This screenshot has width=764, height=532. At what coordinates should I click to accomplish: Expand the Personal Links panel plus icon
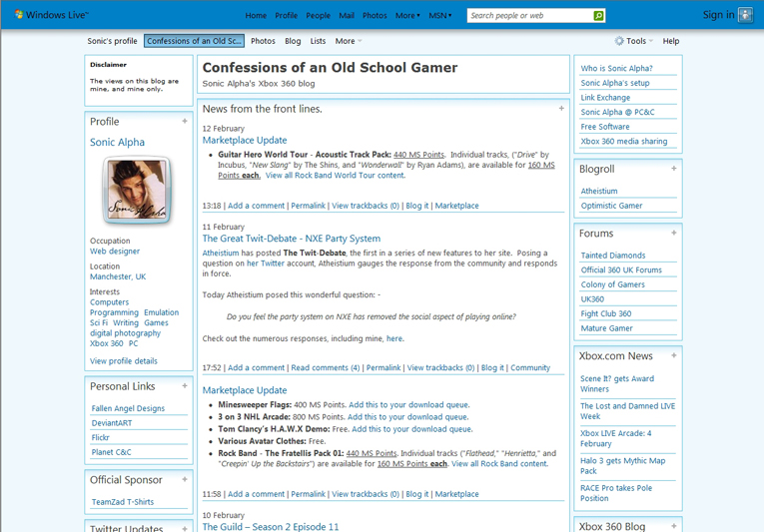point(185,386)
